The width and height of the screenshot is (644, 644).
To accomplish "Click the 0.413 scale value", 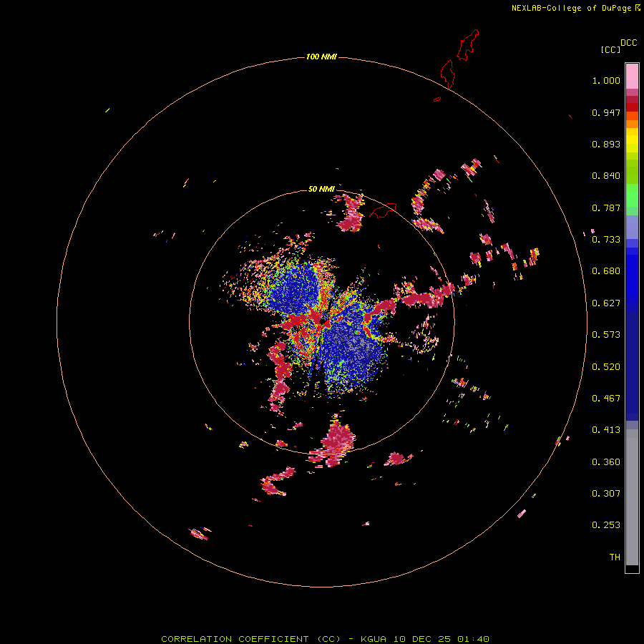I will pos(606,430).
